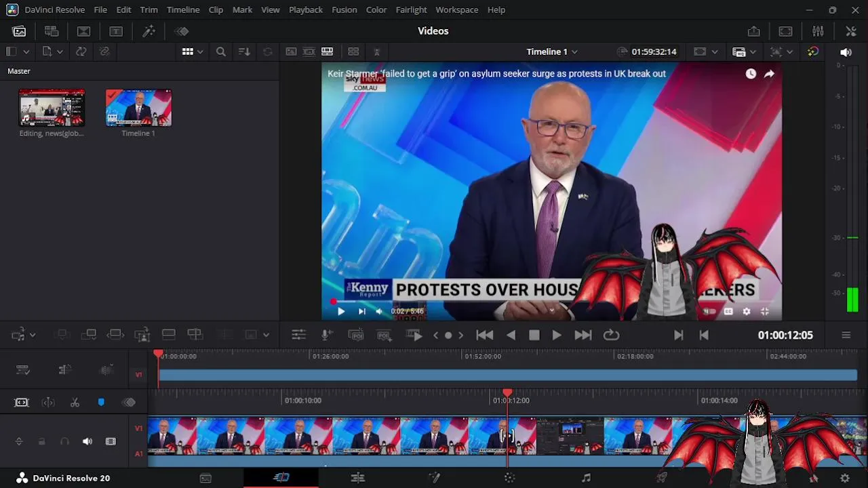Viewport: 868px width, 488px height.
Task: Click the Quick Export icon
Action: click(753, 31)
